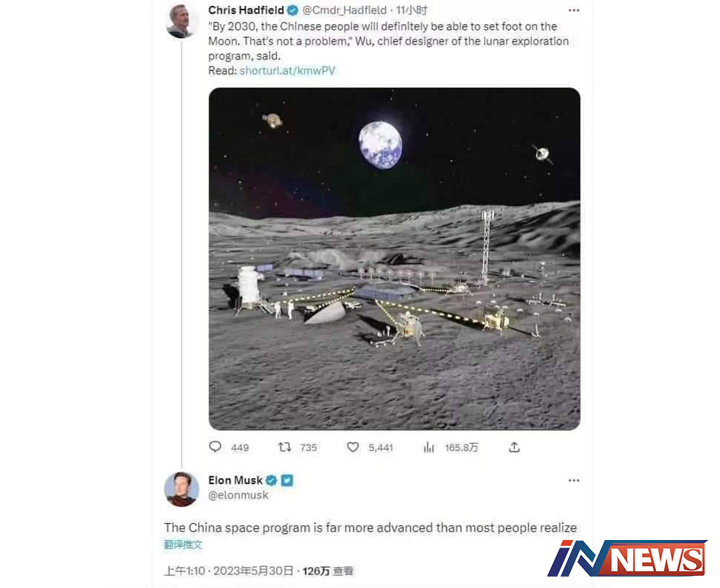Click the retweet arrows icon
The height and width of the screenshot is (588, 720).
click(285, 447)
